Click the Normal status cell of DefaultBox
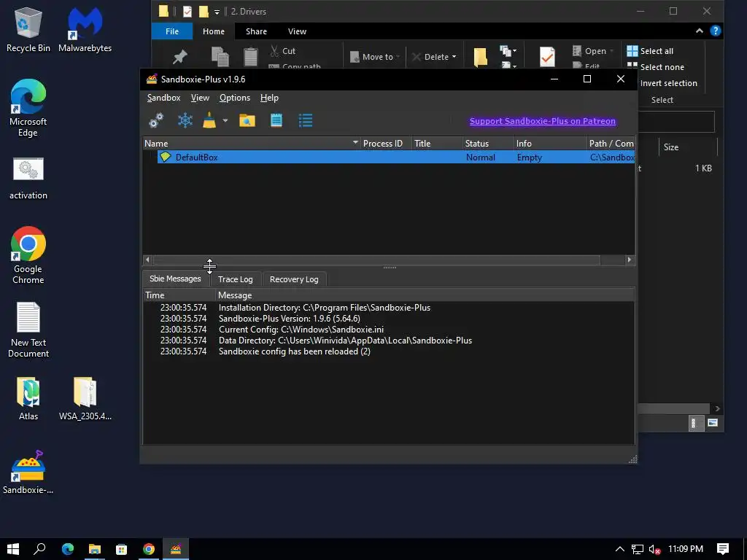 click(480, 157)
